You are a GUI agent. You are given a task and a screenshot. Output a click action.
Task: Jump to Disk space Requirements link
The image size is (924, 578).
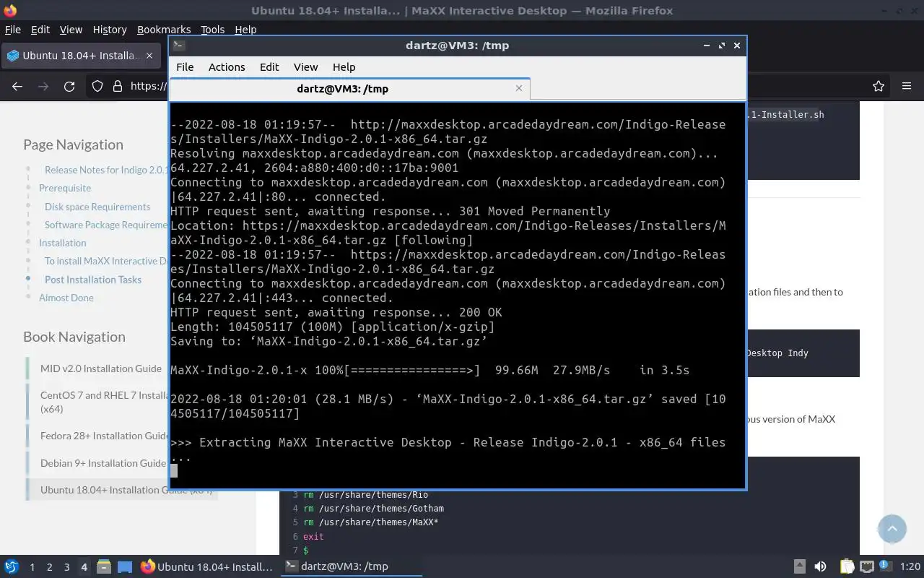point(97,207)
